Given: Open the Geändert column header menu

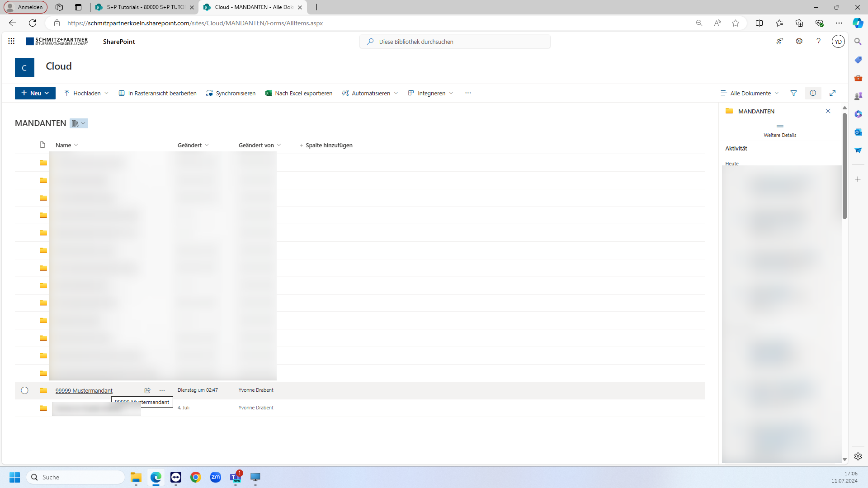Looking at the screenshot, I should pyautogui.click(x=193, y=145).
